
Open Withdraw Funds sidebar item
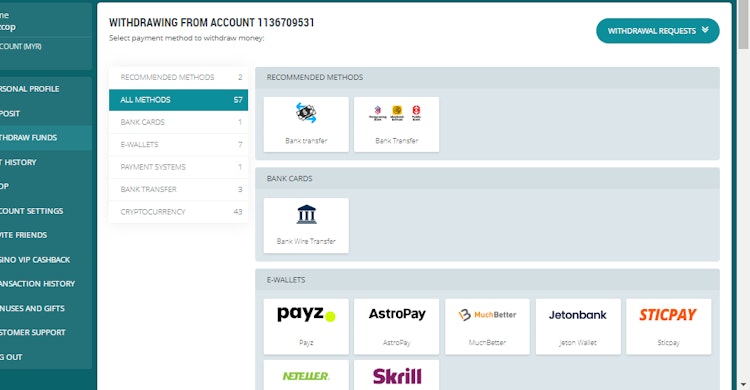pyautogui.click(x=46, y=138)
